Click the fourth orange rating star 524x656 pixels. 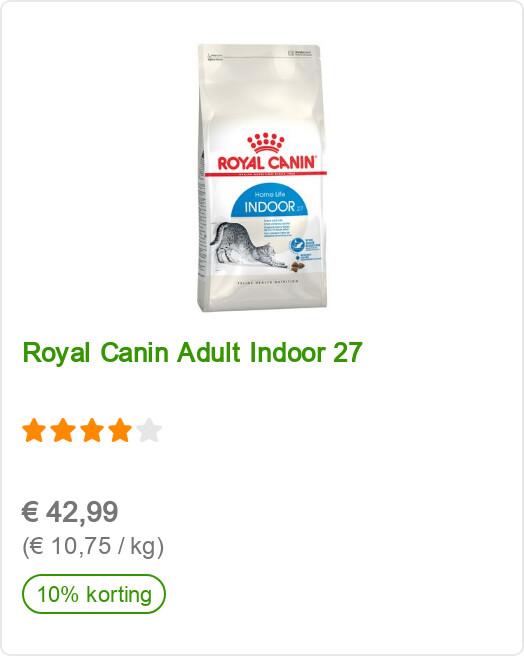point(121,430)
